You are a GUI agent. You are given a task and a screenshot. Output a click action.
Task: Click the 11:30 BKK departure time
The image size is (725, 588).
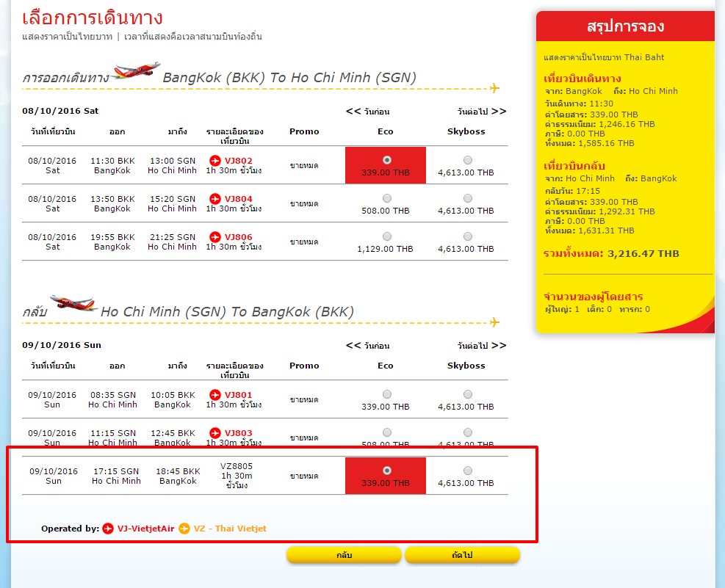[112, 161]
